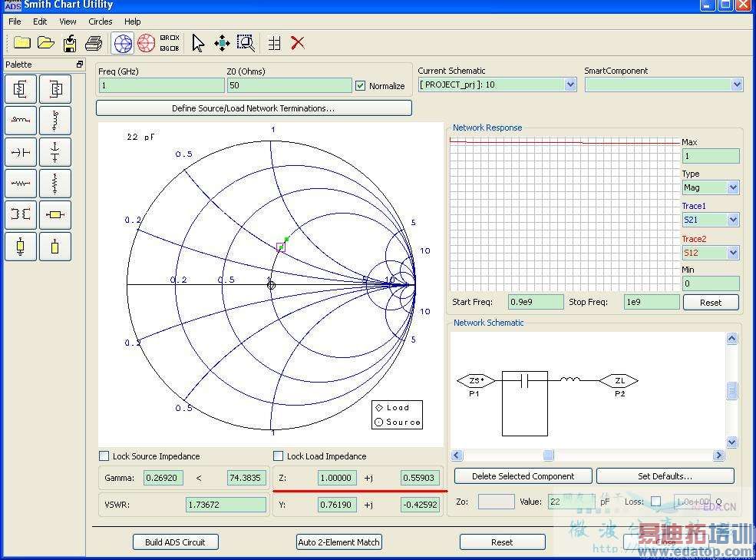This screenshot has height=560, width=756.
Task: Select the series inductor palette component
Action: [21, 121]
